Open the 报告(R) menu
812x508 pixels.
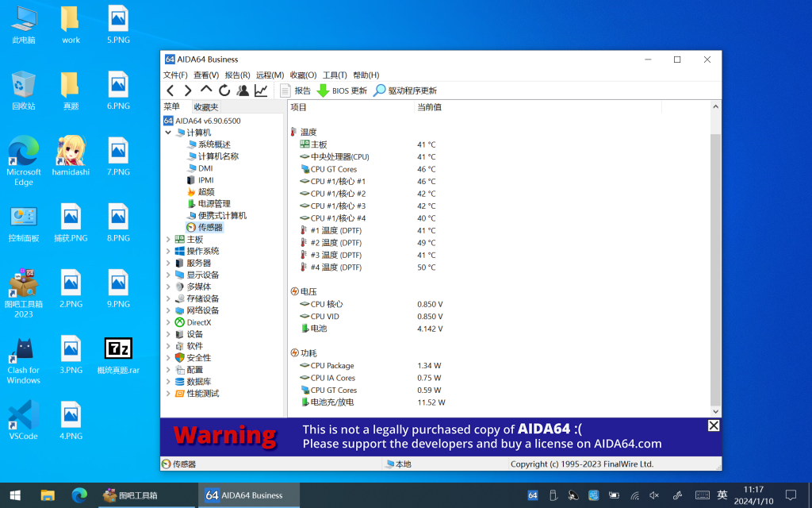point(237,75)
